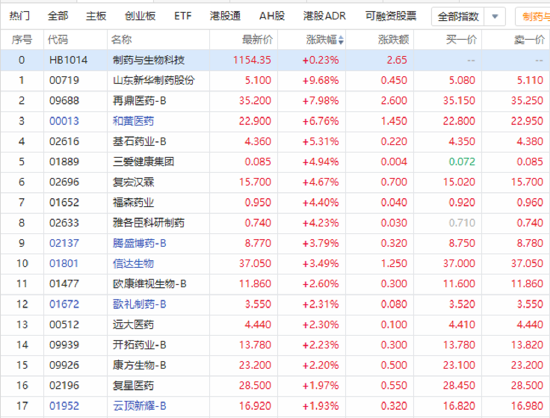Select 康方生物-B stock name

pos(139,365)
